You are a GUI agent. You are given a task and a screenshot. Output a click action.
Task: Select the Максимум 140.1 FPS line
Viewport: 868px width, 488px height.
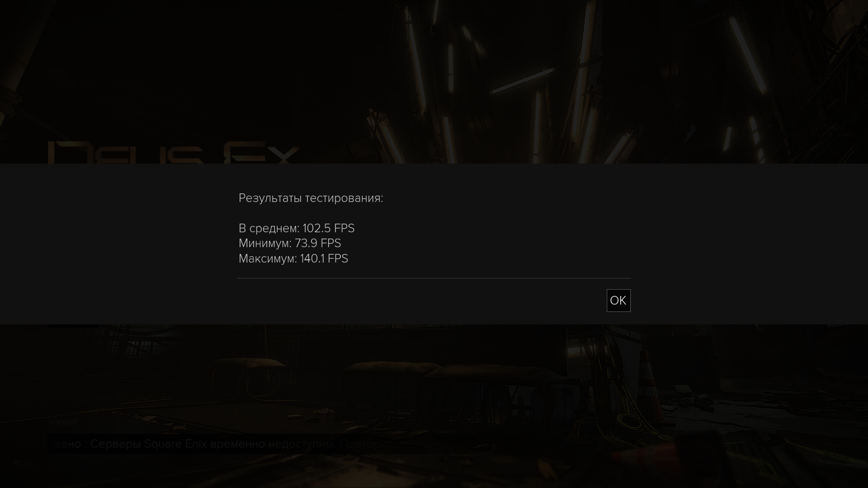293,258
